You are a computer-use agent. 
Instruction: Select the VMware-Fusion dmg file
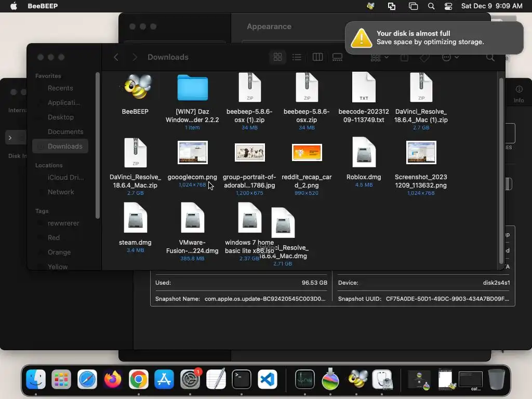click(192, 218)
